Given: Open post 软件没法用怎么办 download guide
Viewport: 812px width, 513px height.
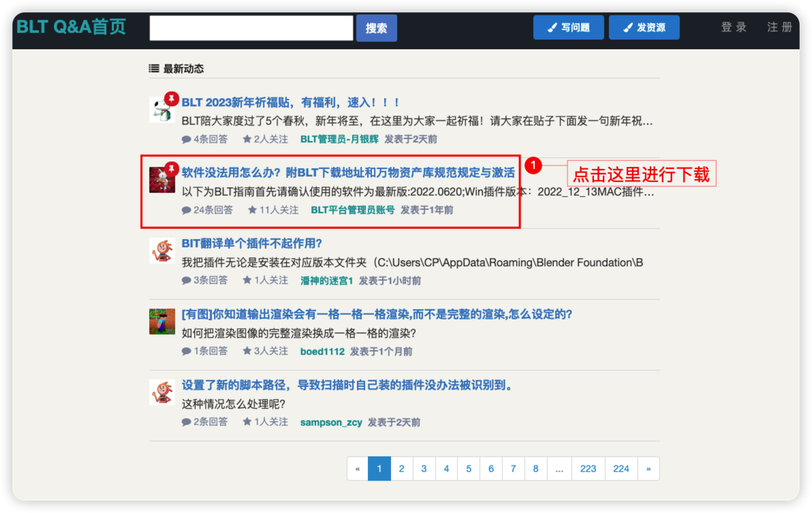Looking at the screenshot, I should (348, 173).
